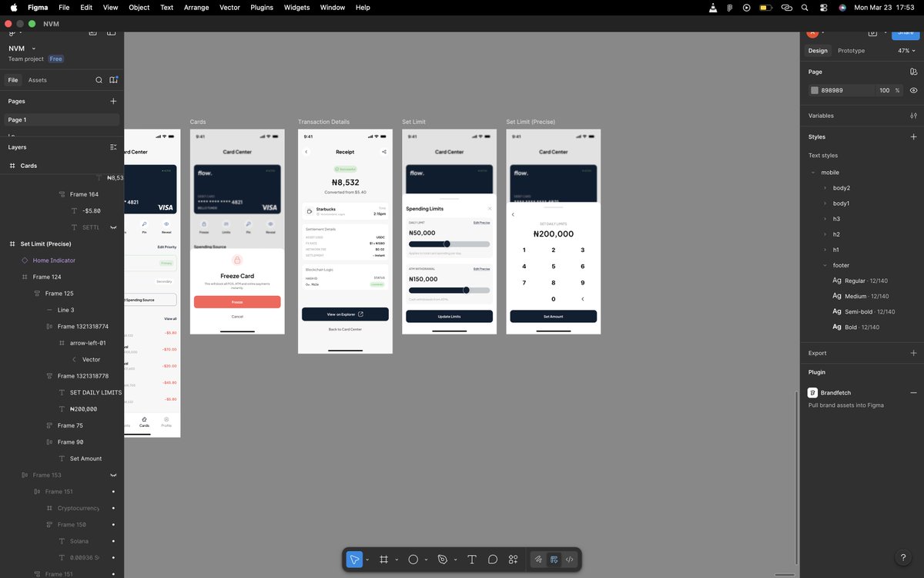Select the Comment tool

coord(493,560)
